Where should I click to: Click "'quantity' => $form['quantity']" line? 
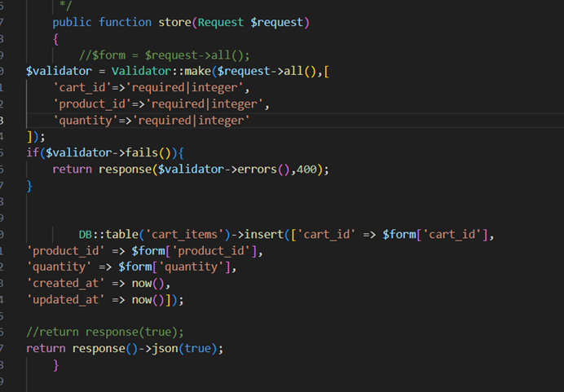coord(132,267)
